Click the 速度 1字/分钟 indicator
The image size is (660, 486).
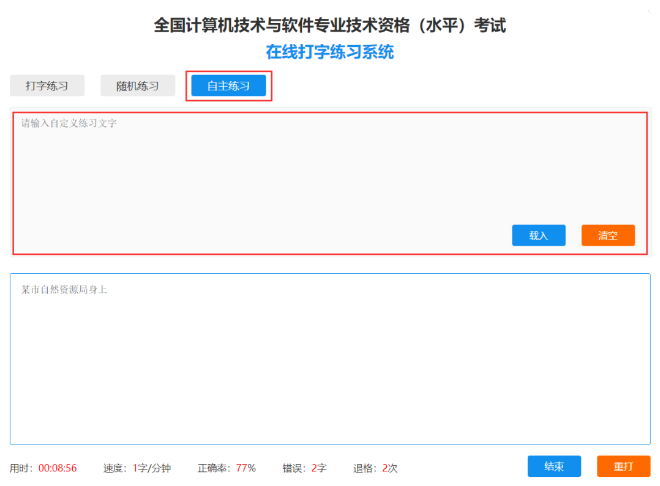[x=137, y=468]
